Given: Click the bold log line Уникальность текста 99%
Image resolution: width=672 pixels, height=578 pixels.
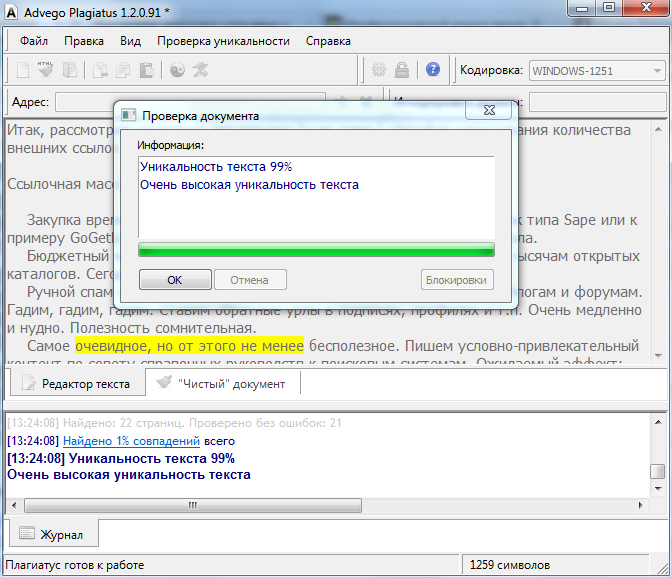Looking at the screenshot, I should 152,458.
